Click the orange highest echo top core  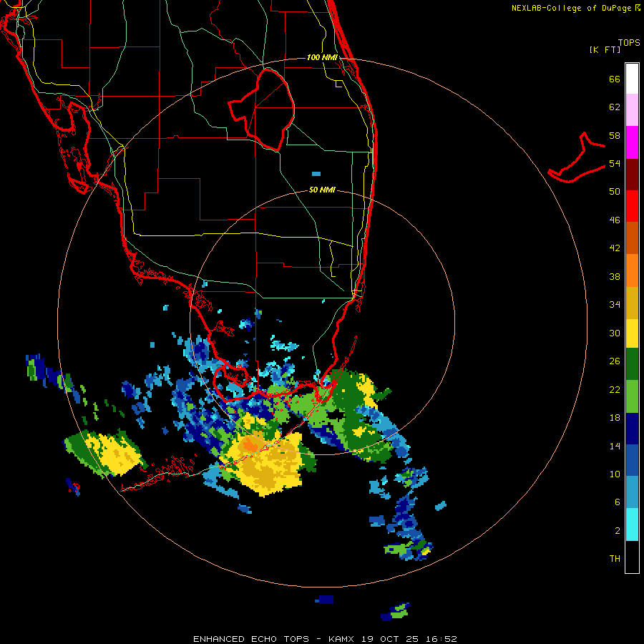[250, 445]
